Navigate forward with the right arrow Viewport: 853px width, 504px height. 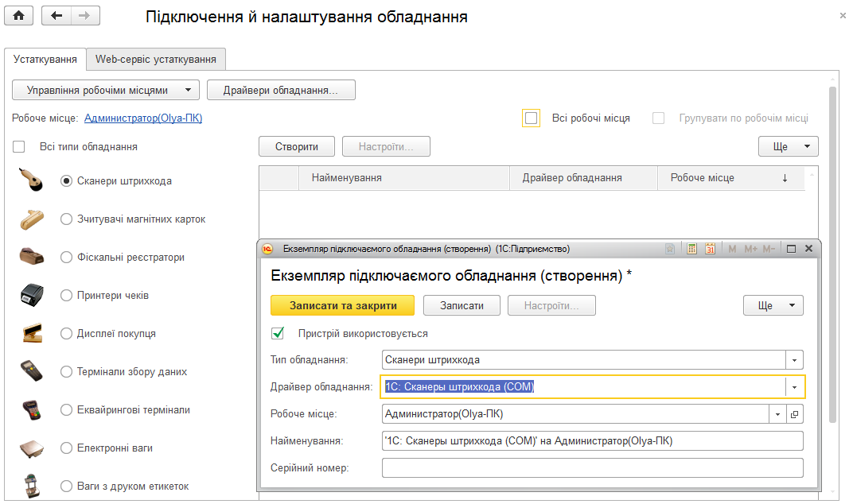click(x=85, y=16)
